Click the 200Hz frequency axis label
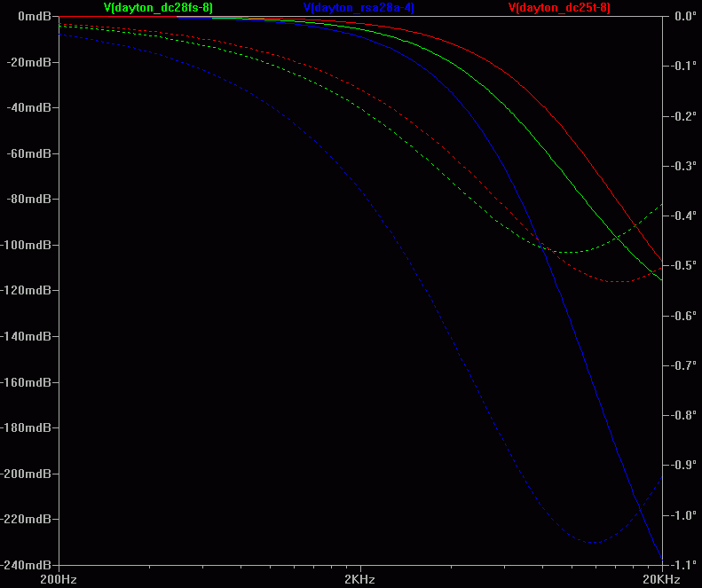 pyautogui.click(x=59, y=579)
